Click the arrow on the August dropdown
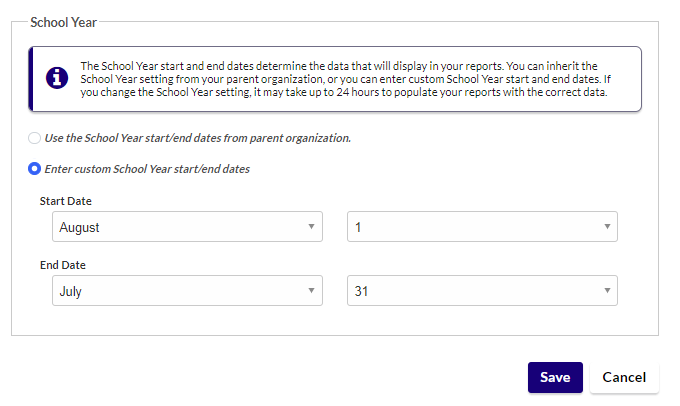Screen dimensions: 680x406 (311, 226)
